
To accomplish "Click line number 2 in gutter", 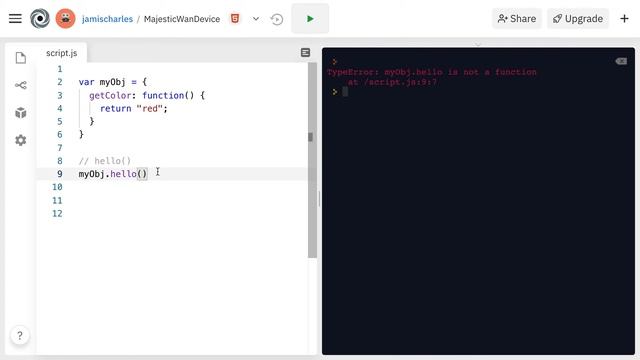I will (x=60, y=82).
